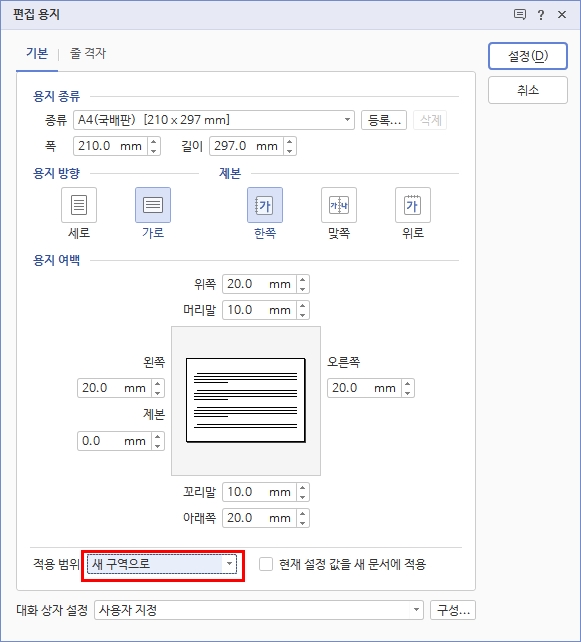Click the page layout preview thumbnail
The image size is (581, 642).
tap(246, 400)
